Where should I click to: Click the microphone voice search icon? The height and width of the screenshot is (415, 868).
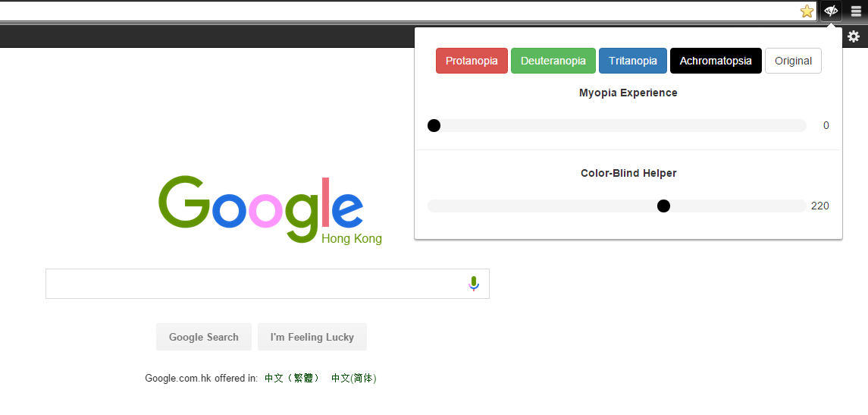point(473,284)
